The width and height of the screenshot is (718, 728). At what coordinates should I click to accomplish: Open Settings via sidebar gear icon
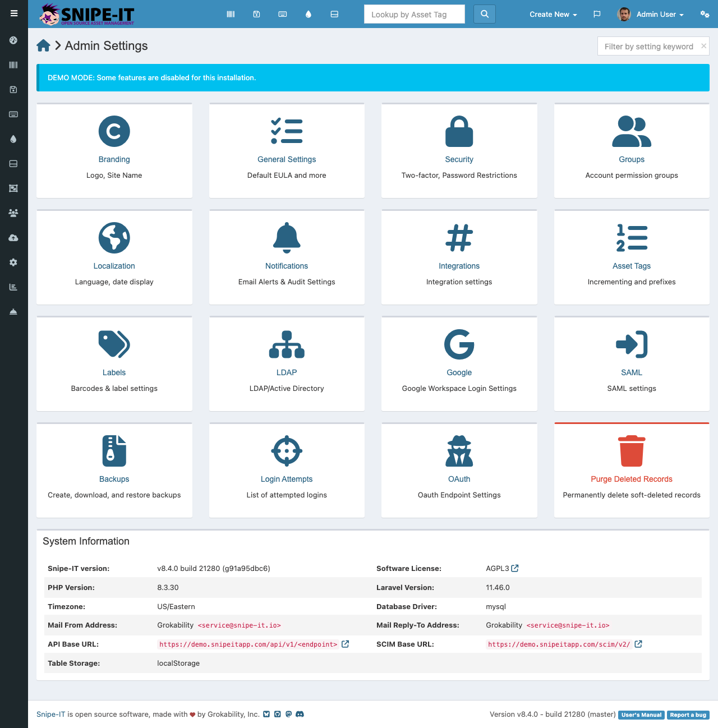pyautogui.click(x=13, y=262)
